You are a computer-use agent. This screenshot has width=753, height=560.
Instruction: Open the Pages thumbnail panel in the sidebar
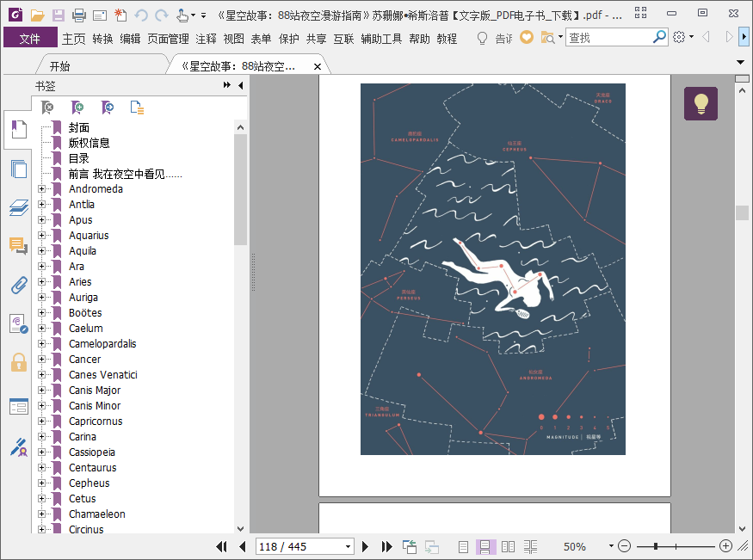click(19, 169)
